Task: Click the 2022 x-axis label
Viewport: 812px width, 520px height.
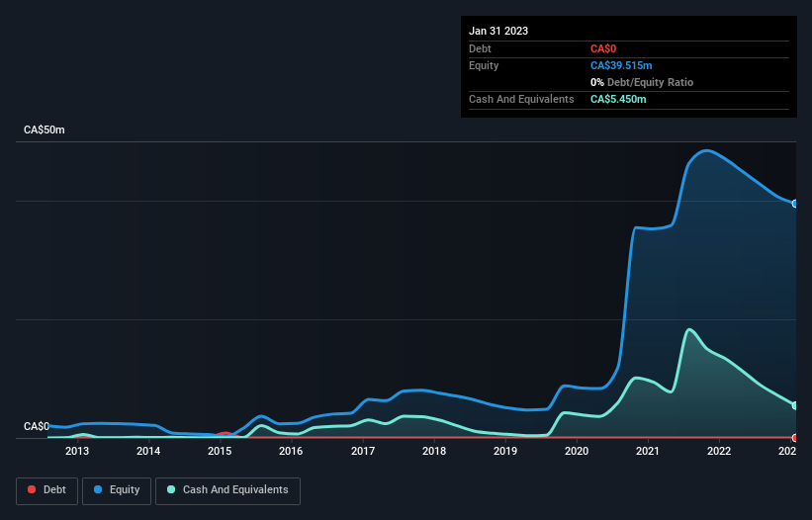Action: coord(719,451)
